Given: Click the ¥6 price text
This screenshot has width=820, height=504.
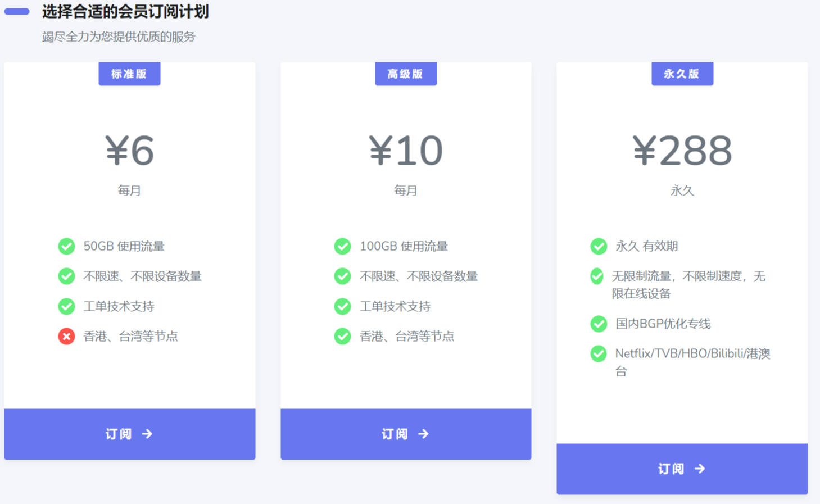Looking at the screenshot, I should (129, 151).
